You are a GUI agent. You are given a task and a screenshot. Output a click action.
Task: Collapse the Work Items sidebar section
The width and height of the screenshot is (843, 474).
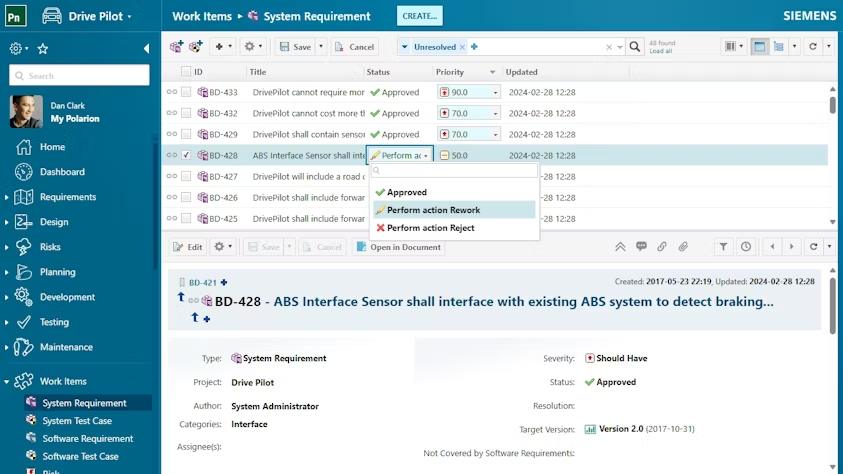tap(6, 382)
